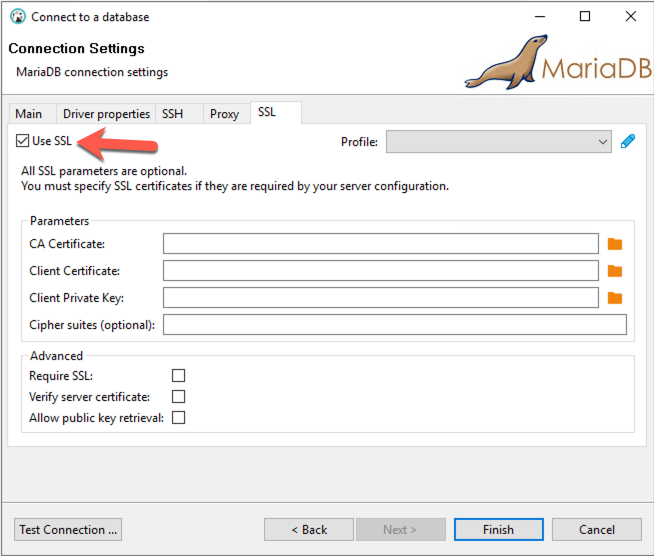
Task: Toggle Verify server certificate checkbox
Action: coord(179,397)
